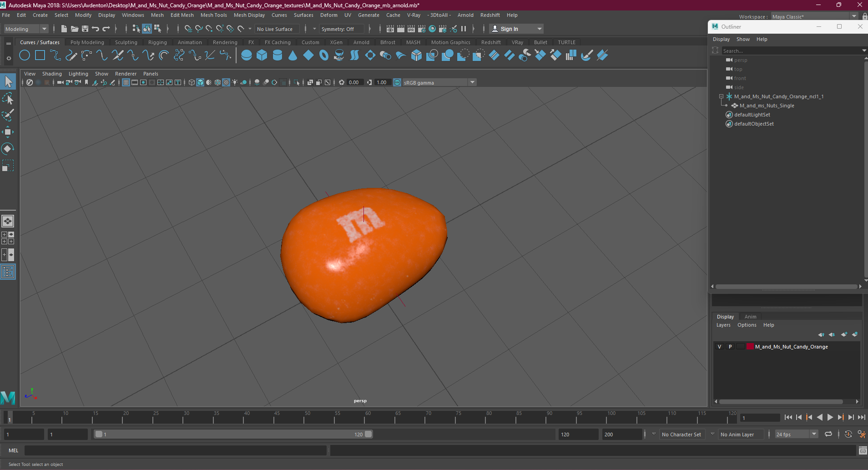Toggle the Outliner panel layout icon

click(8, 272)
